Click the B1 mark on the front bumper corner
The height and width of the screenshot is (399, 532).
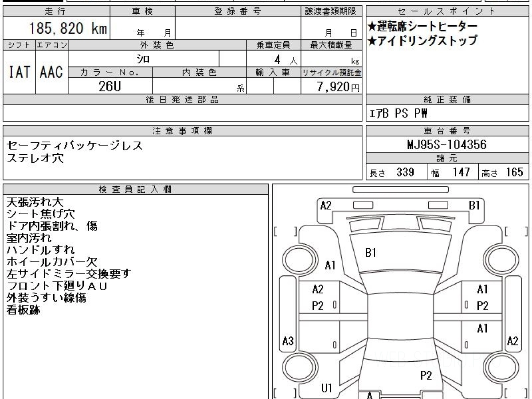(x=475, y=205)
